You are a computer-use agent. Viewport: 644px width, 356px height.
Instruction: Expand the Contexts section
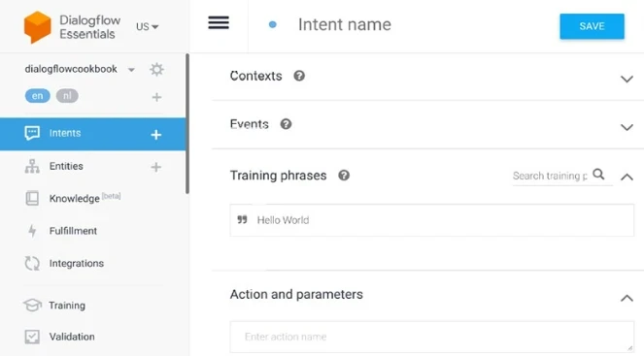(x=627, y=79)
